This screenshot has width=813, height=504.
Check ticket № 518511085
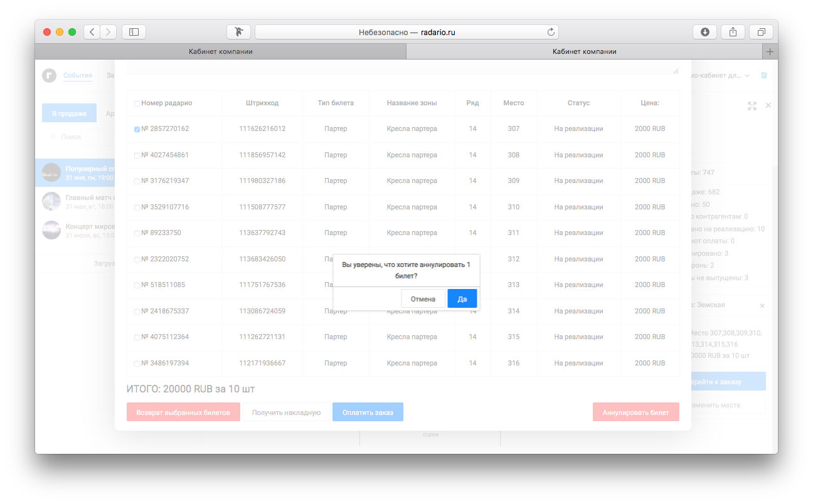point(137,285)
